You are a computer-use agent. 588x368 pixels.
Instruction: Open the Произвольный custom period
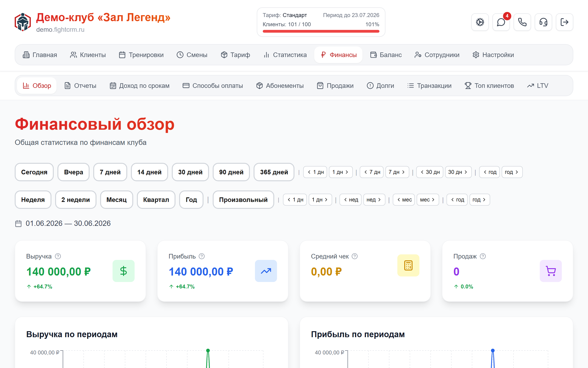[243, 200]
